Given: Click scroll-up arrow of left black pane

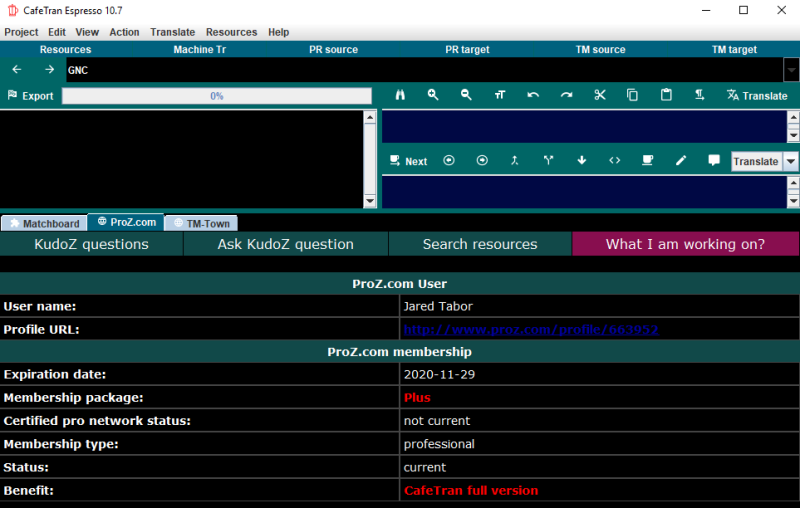Looking at the screenshot, I should [x=370, y=117].
